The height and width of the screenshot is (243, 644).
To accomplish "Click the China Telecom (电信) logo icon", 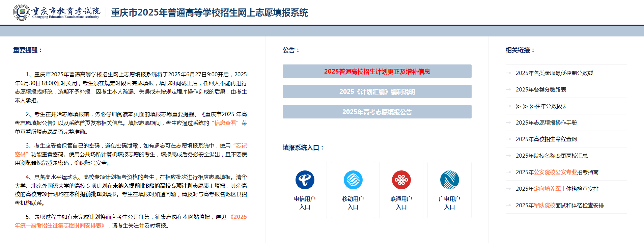I will coord(305,180).
